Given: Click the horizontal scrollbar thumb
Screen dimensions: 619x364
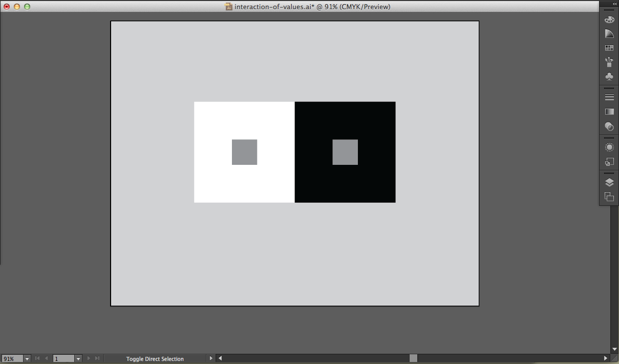Looking at the screenshot, I should click(413, 358).
